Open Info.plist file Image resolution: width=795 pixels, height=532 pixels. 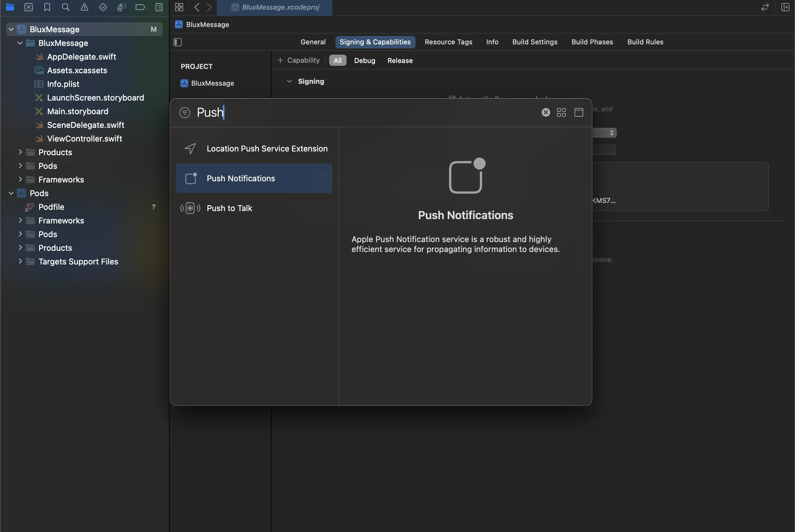[x=63, y=84]
